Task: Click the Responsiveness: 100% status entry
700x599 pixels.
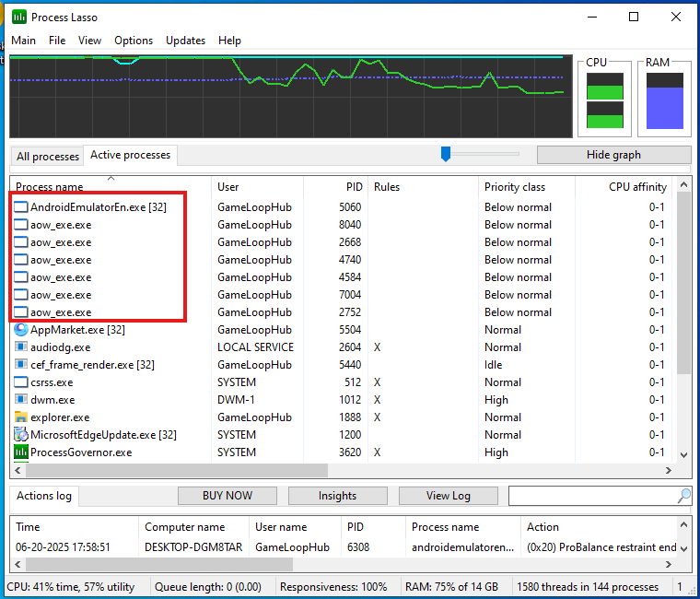Action: pyautogui.click(x=333, y=586)
